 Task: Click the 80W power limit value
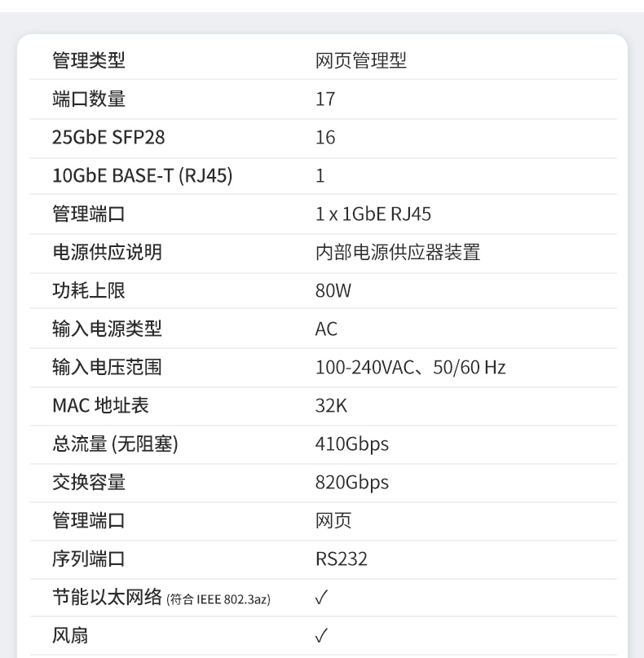pyautogui.click(x=333, y=291)
